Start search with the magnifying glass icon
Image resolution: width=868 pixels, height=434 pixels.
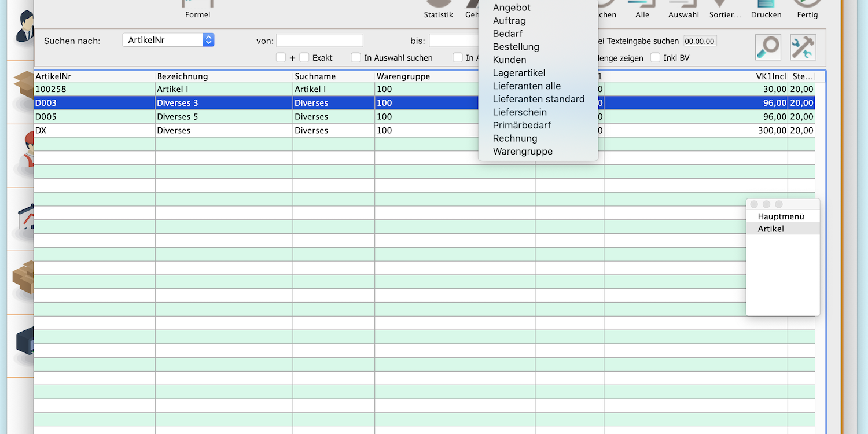[x=768, y=47]
